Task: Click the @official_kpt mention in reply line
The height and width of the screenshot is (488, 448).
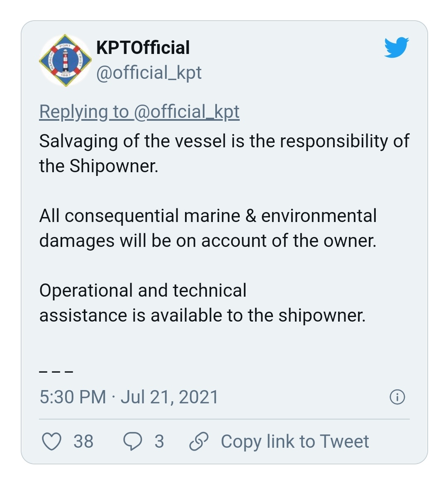Action: (x=187, y=112)
